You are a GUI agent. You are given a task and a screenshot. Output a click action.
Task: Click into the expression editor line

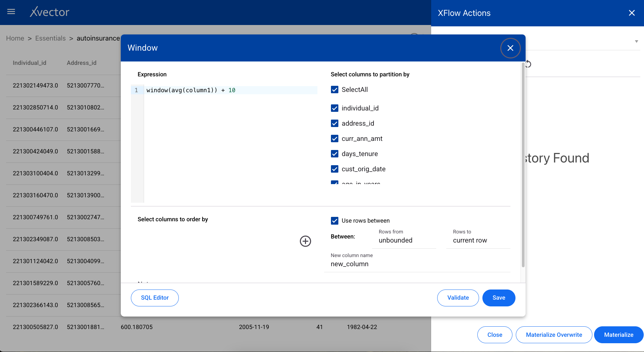(231, 90)
